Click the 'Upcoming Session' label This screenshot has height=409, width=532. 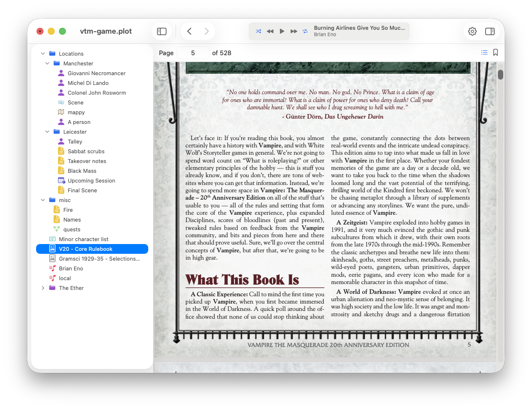(91, 181)
